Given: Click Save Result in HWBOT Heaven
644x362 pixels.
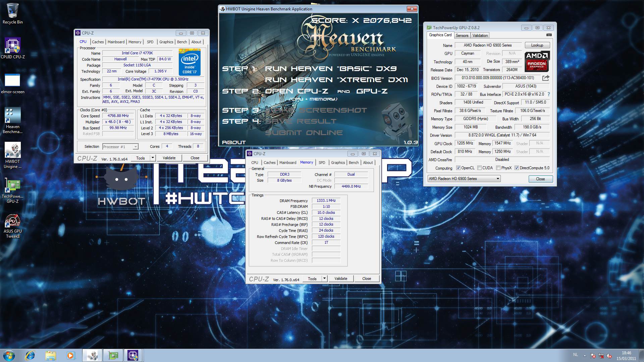Looking at the screenshot, I should [x=301, y=121].
